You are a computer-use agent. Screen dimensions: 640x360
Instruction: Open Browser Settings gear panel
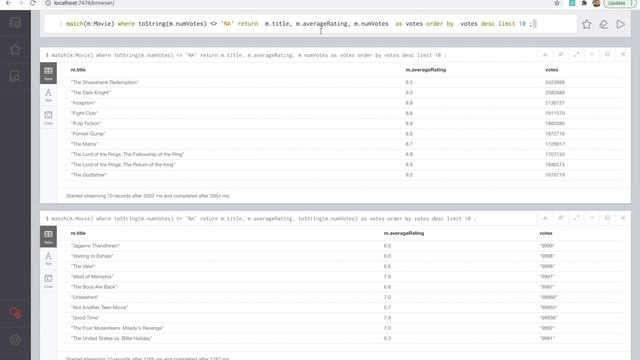[15, 340]
